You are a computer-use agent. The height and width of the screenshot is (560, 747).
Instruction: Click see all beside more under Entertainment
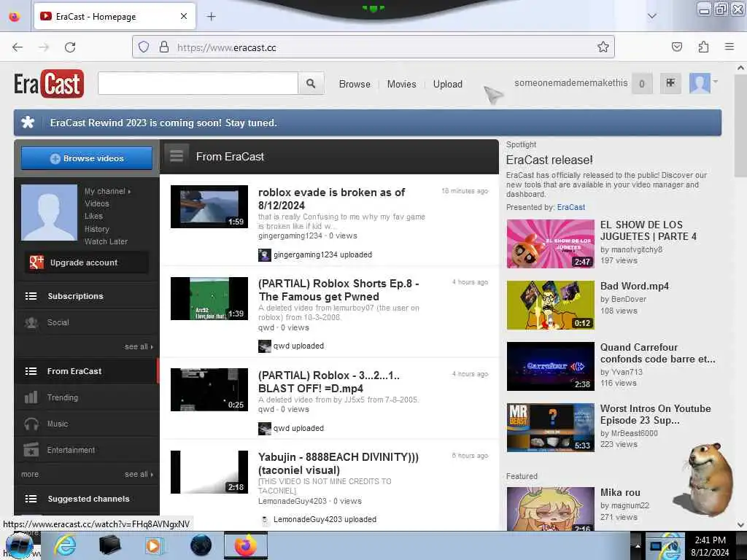pyautogui.click(x=139, y=474)
